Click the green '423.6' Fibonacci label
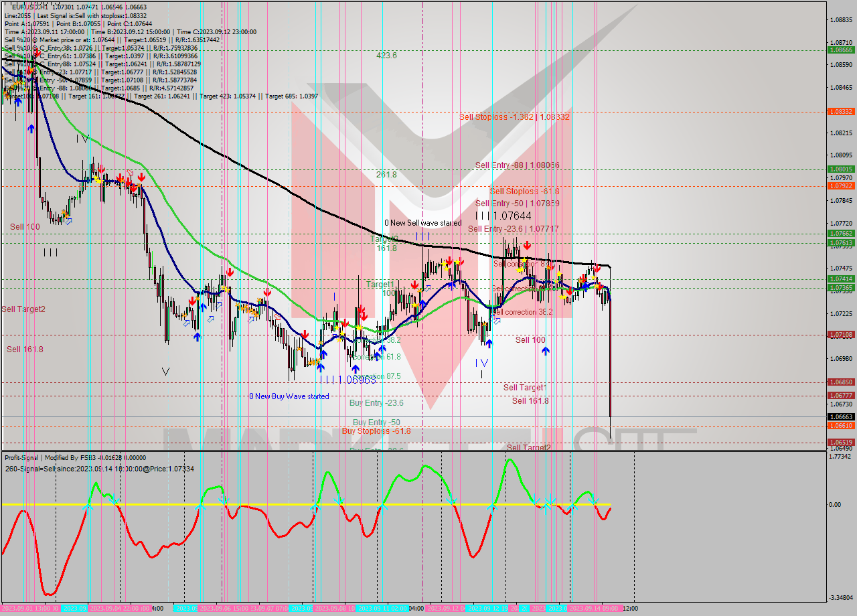 (x=386, y=56)
